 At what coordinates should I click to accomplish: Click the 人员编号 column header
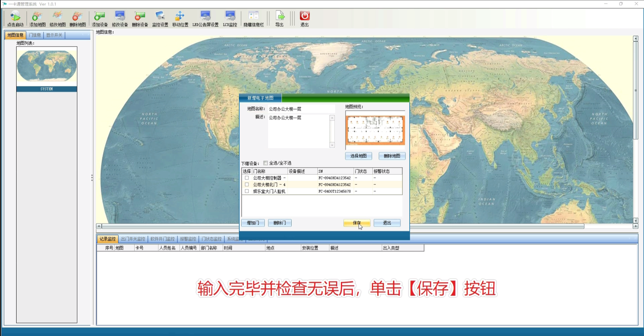click(x=190, y=248)
